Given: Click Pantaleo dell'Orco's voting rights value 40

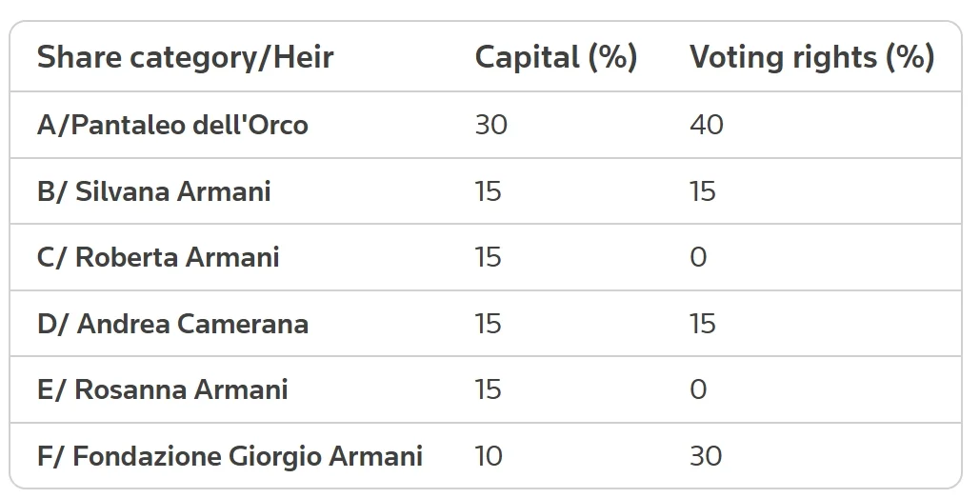Looking at the screenshot, I should pyautogui.click(x=707, y=125).
